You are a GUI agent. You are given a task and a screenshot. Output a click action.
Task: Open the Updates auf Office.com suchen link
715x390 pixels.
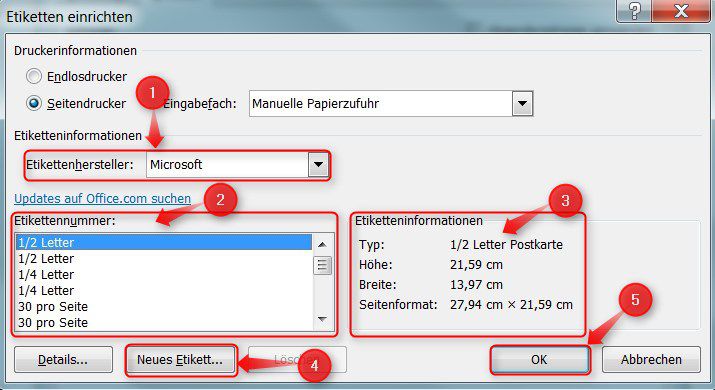tap(103, 198)
